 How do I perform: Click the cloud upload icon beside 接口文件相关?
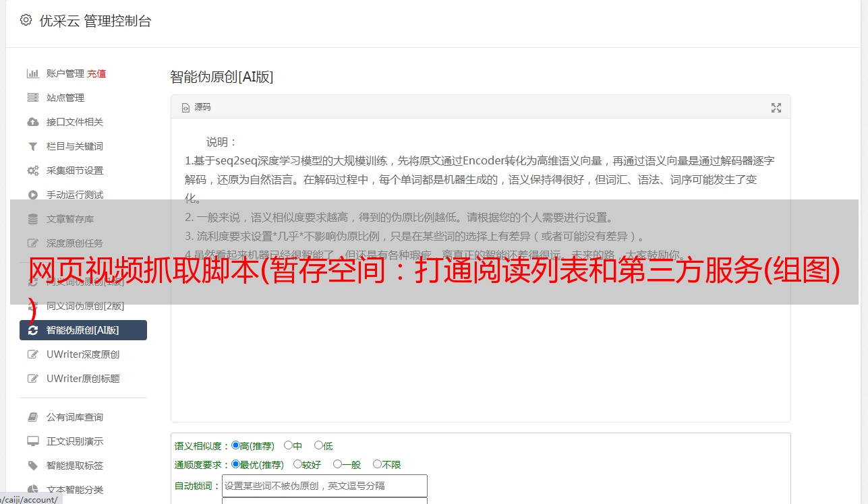(x=32, y=122)
